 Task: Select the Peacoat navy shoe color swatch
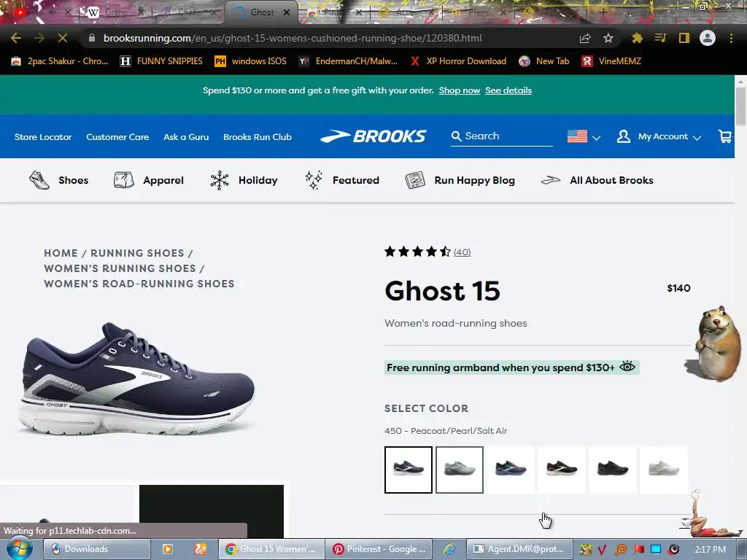point(409,470)
